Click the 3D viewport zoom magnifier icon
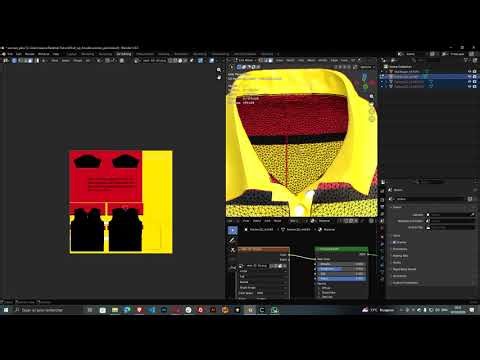This screenshot has height=360, width=480. [372, 97]
